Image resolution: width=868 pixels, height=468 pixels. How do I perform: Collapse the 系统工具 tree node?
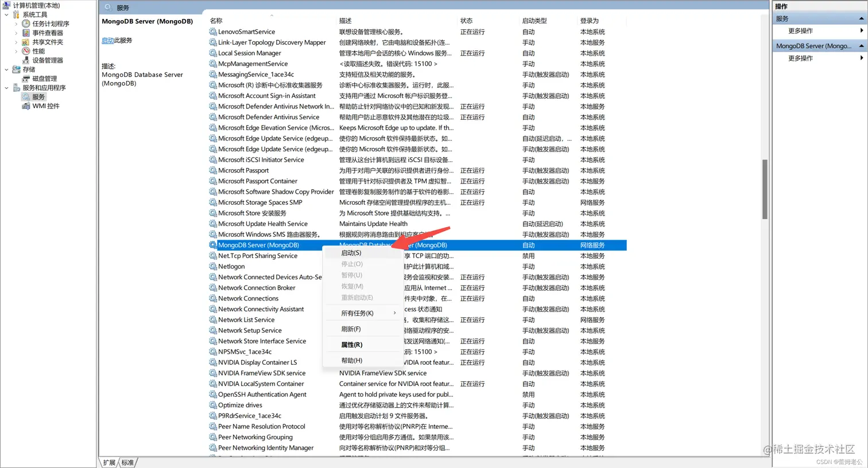[x=6, y=14]
